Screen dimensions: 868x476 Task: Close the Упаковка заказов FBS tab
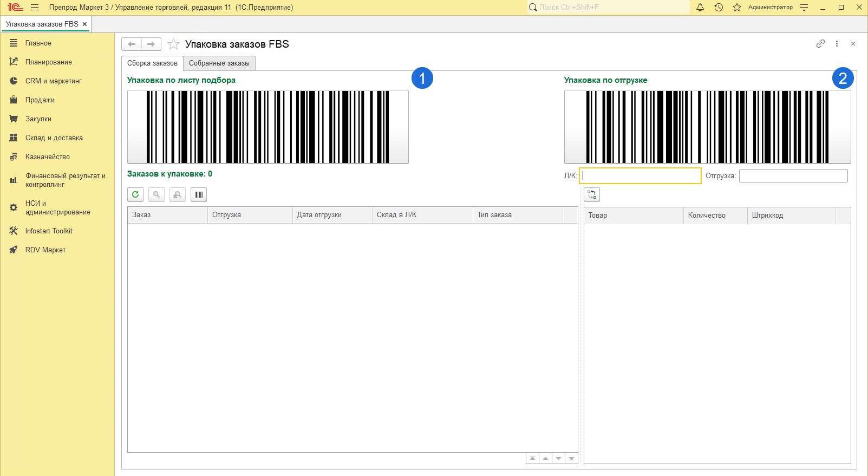click(x=84, y=24)
